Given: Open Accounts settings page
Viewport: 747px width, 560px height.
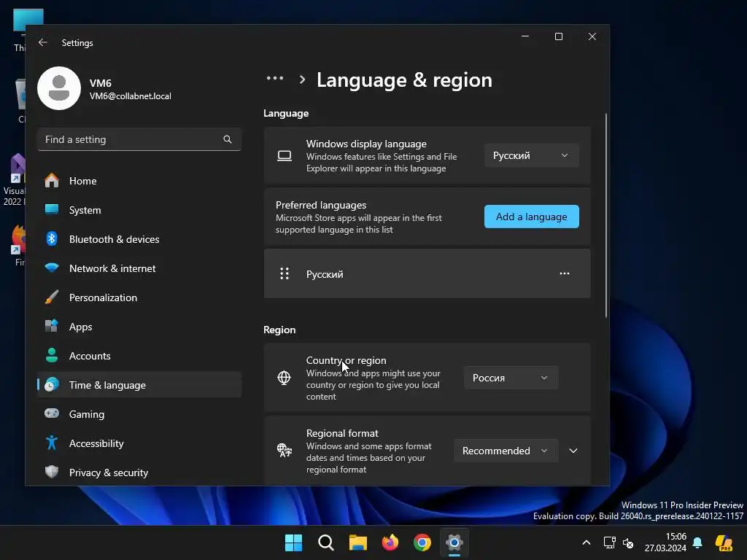Looking at the screenshot, I should [x=139, y=355].
